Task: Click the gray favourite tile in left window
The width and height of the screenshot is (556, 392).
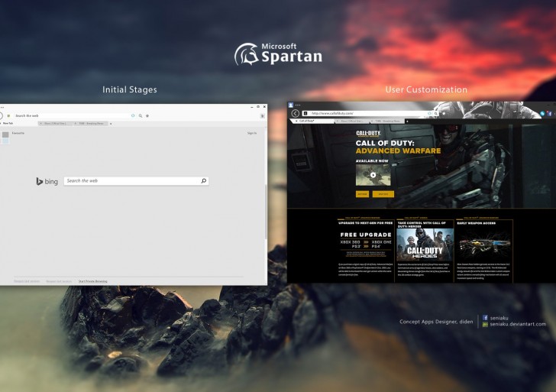Action: 5,134
